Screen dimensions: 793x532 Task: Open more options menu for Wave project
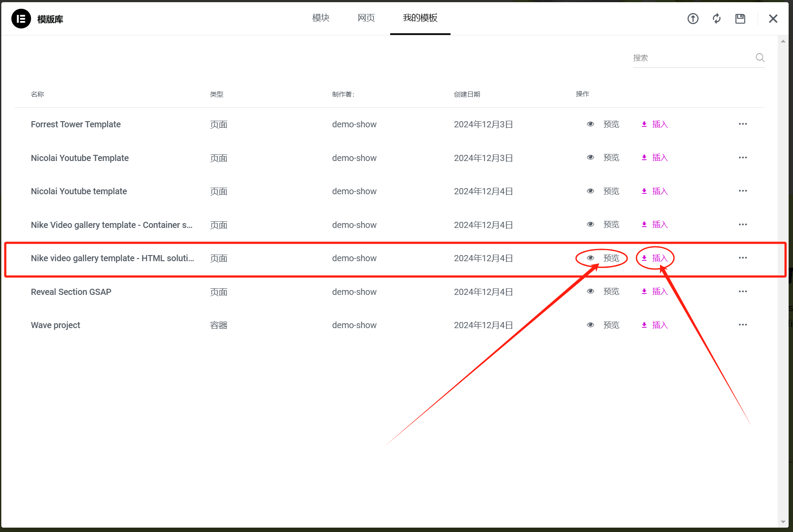(743, 325)
